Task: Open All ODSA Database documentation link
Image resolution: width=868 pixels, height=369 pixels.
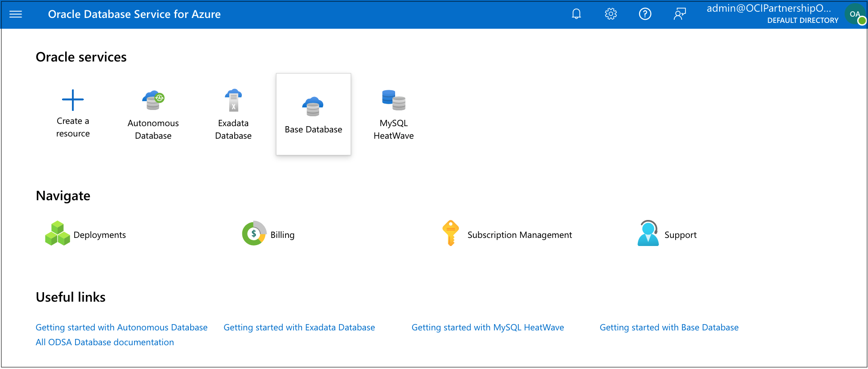Action: 105,342
